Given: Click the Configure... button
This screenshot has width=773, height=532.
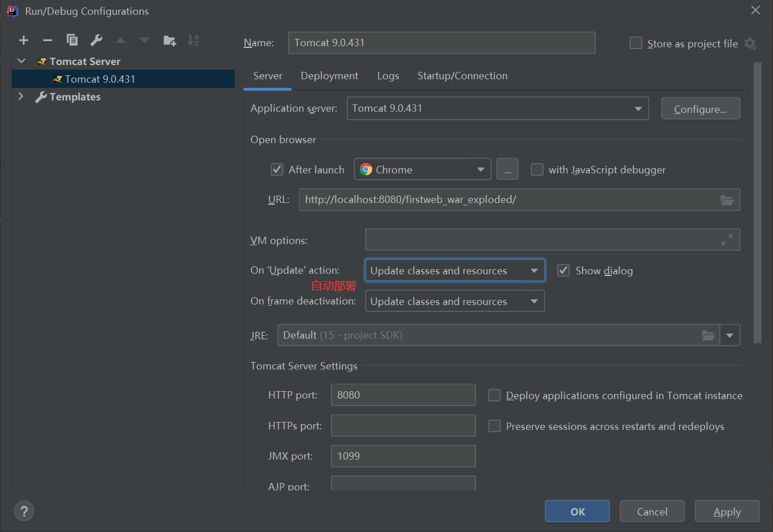Looking at the screenshot, I should click(700, 109).
